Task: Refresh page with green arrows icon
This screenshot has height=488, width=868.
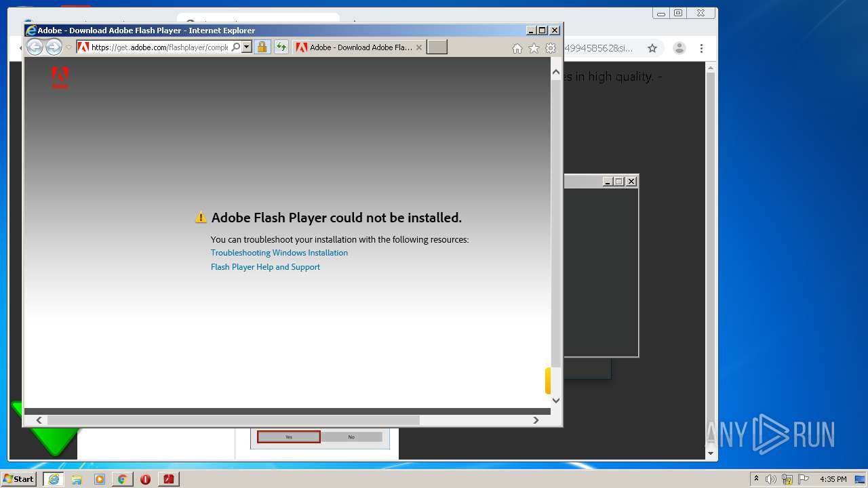Action: pyautogui.click(x=281, y=47)
